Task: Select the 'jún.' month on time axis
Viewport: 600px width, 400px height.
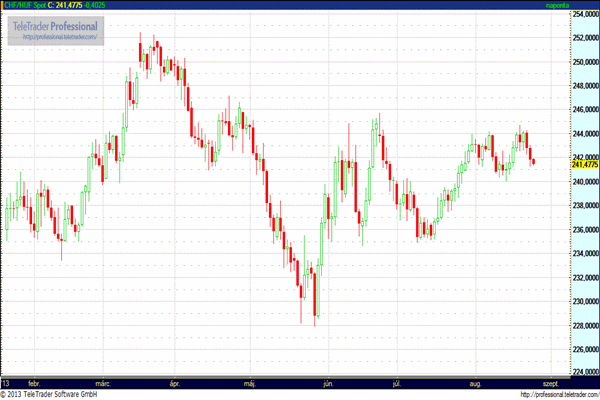Action: coord(325,383)
